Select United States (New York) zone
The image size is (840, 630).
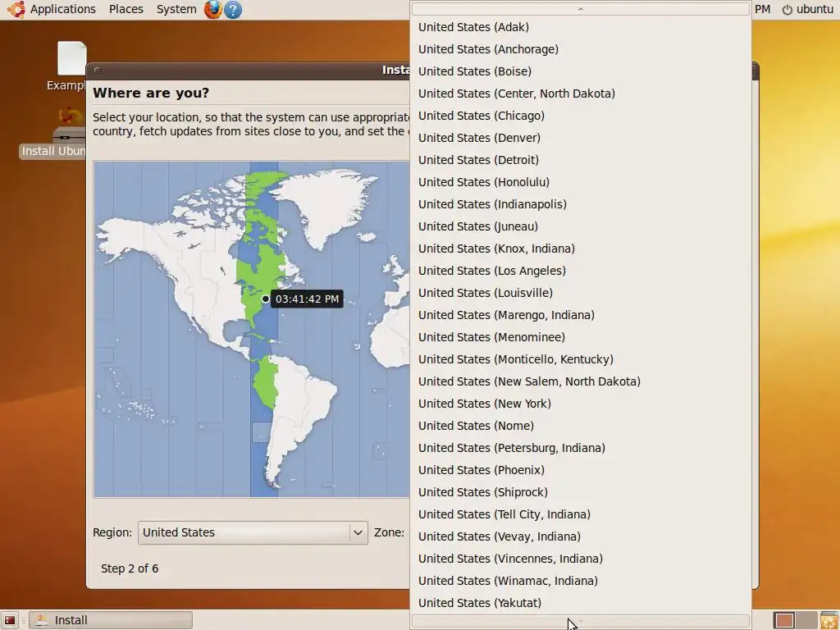pyautogui.click(x=580, y=404)
